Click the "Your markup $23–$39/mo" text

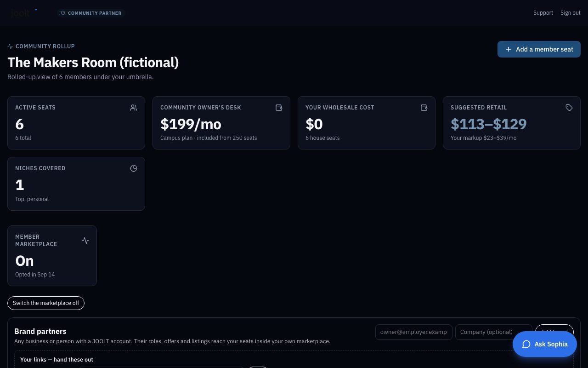tap(484, 138)
